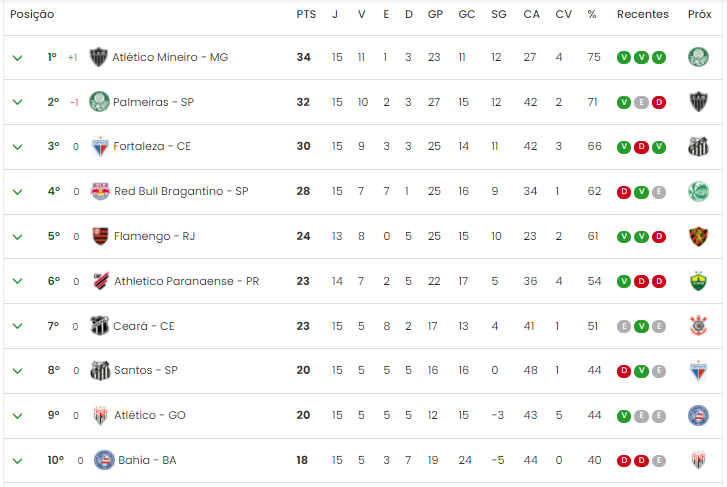Click first gray E badge in Ceará row
The height and width of the screenshot is (487, 727).
click(624, 327)
